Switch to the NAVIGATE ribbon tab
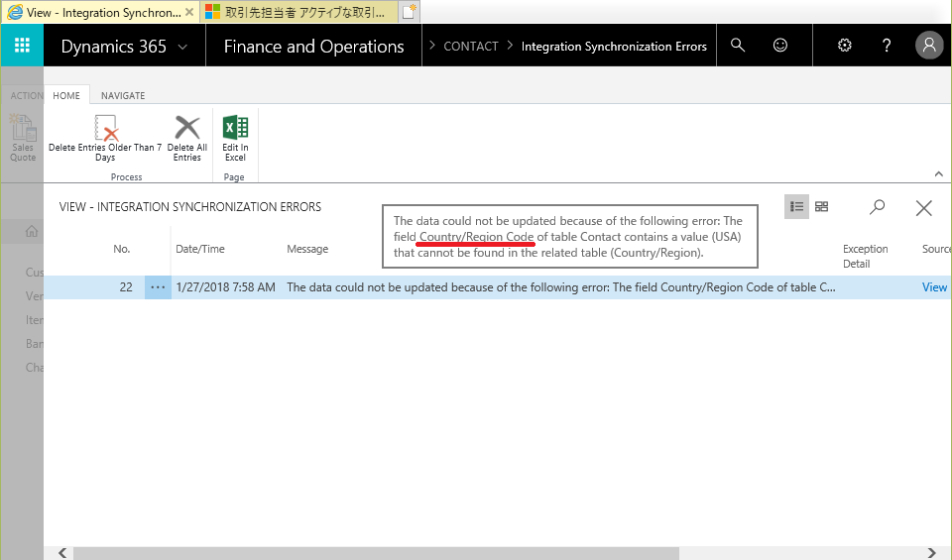952x560 pixels. [123, 95]
